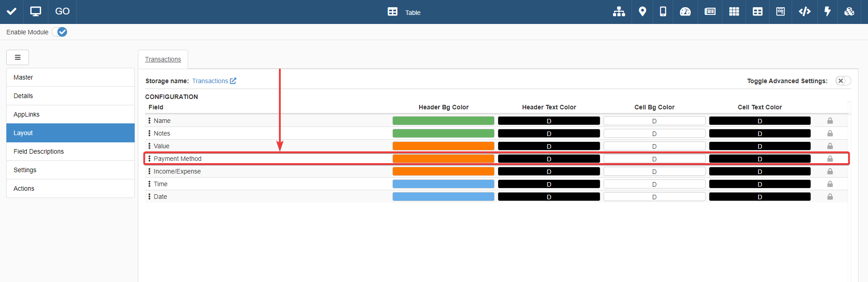Turn on Toggle Advanced Settings switch
The height and width of the screenshot is (282, 868).
[843, 81]
